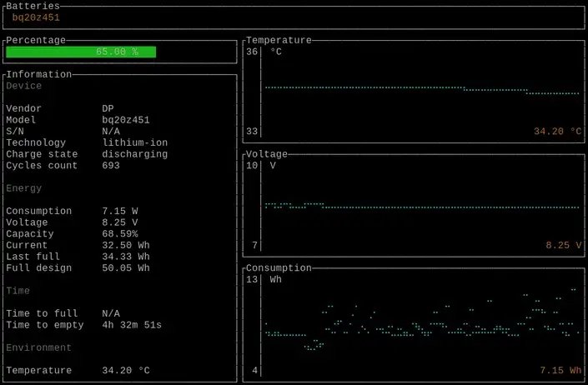Click the Information panel title
Screen dimensions: 588x385
click(39, 74)
